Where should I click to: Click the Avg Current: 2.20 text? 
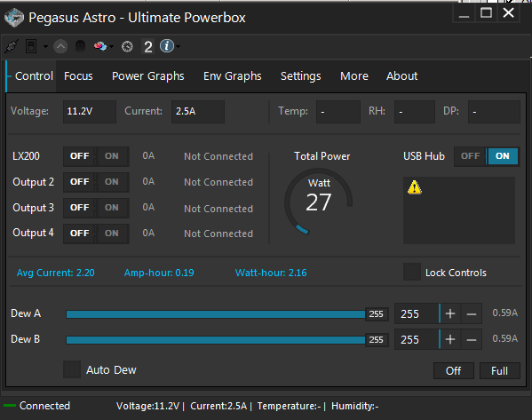pyautogui.click(x=56, y=273)
